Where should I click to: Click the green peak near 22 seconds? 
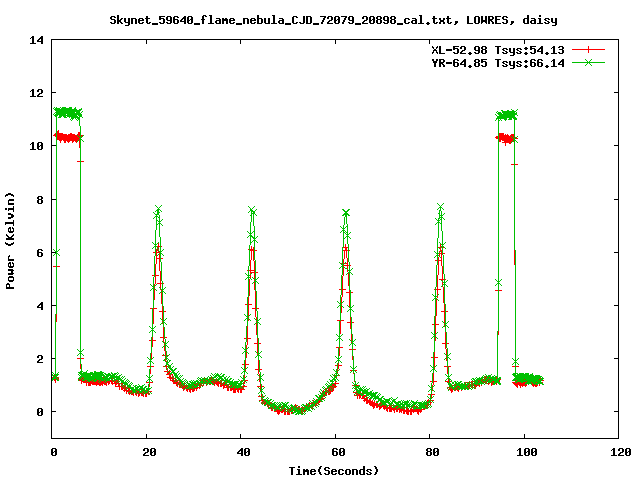tap(158, 209)
